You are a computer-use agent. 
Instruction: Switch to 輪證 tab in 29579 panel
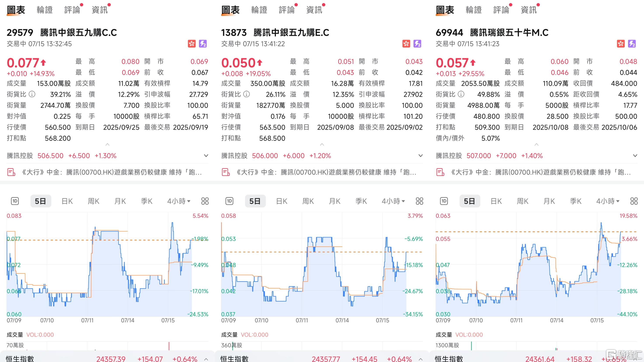click(x=45, y=10)
